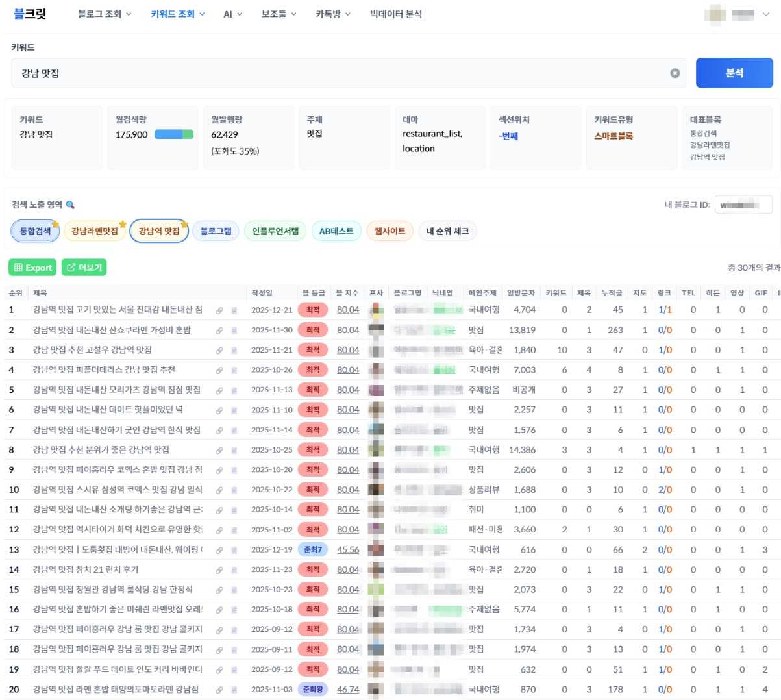781x700 pixels.
Task: Select the 강남라멘맛집 exposure tab
Action: click(x=95, y=231)
